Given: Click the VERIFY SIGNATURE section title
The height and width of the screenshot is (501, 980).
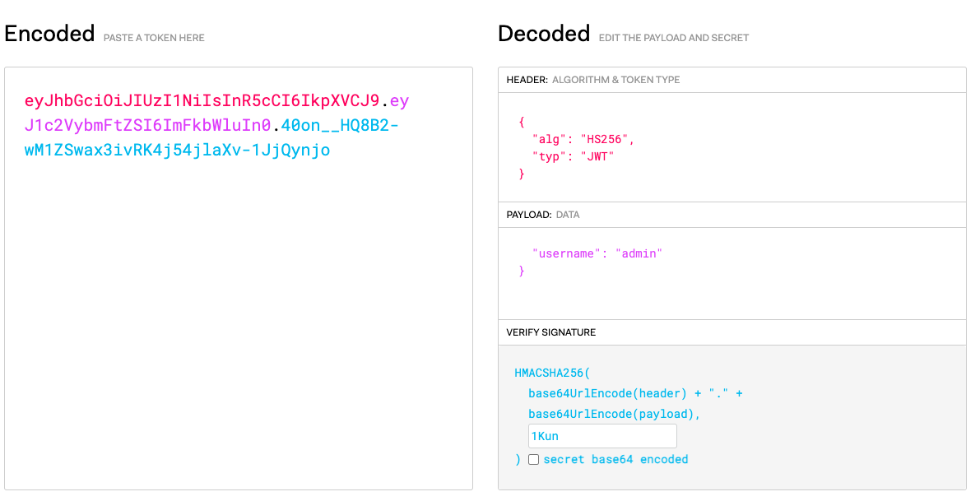Looking at the screenshot, I should click(550, 332).
